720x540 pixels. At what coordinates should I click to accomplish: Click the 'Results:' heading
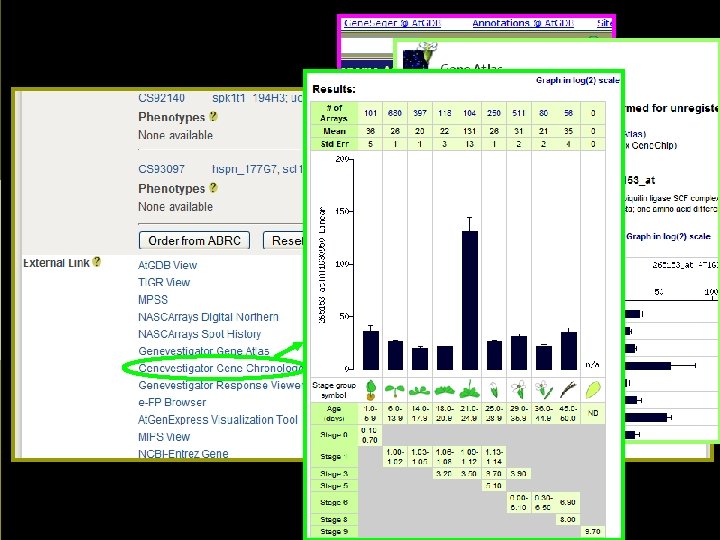[334, 90]
